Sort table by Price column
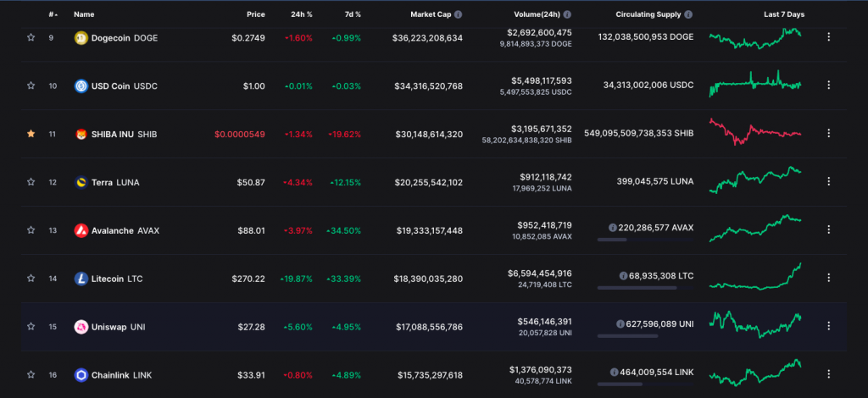Image resolution: width=868 pixels, height=398 pixels. [256, 14]
